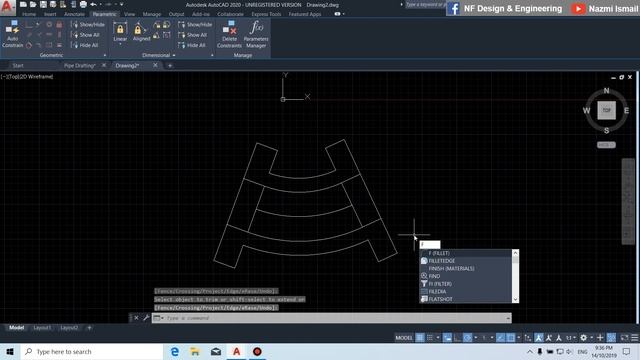Click the Windows taskbar search box
This screenshot has height=360, width=640.
point(92,351)
